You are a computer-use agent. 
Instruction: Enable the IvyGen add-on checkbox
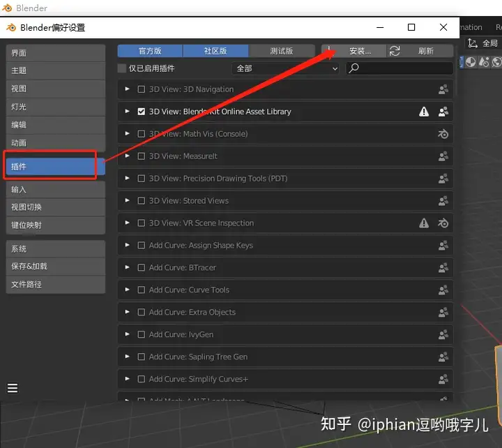141,334
